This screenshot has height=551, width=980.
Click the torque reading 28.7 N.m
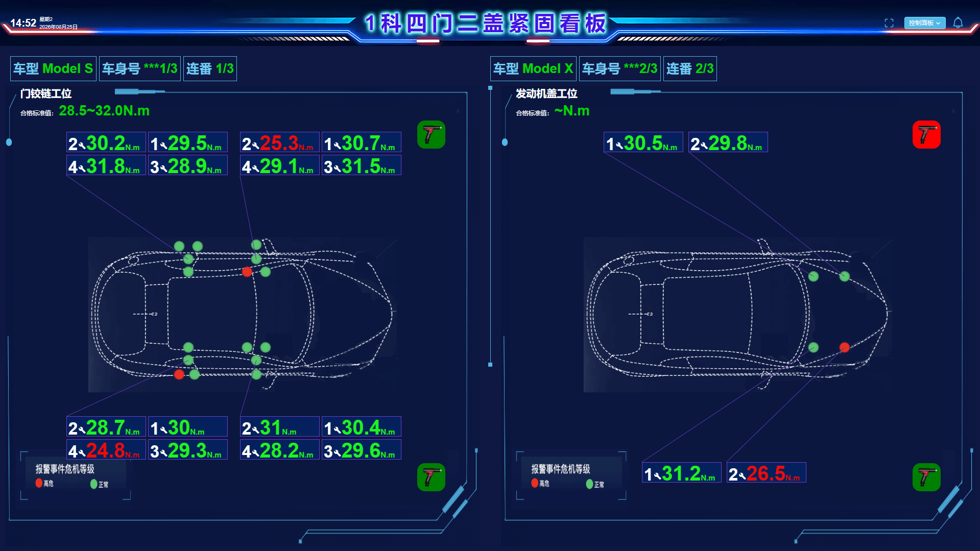point(106,427)
